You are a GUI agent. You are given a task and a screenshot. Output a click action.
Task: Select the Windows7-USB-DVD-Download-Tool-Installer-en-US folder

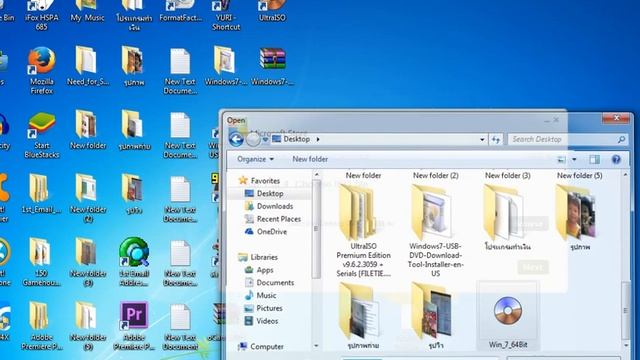click(436, 231)
